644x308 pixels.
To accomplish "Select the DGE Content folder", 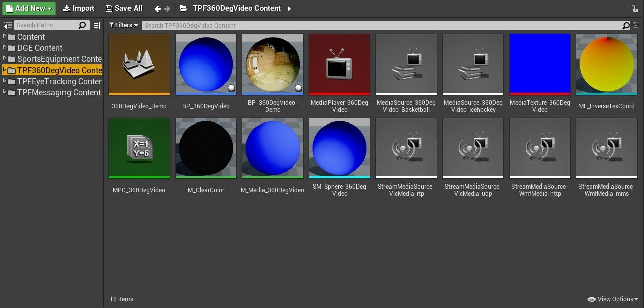I will tap(40, 48).
